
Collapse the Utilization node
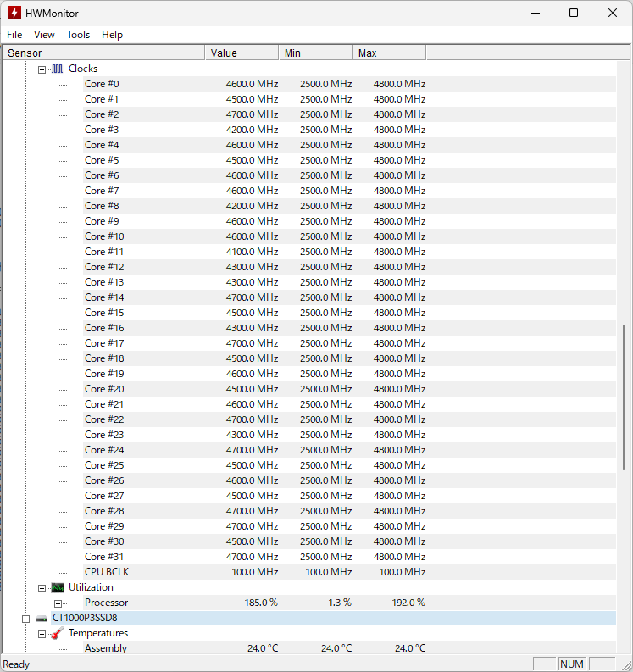pyautogui.click(x=42, y=587)
